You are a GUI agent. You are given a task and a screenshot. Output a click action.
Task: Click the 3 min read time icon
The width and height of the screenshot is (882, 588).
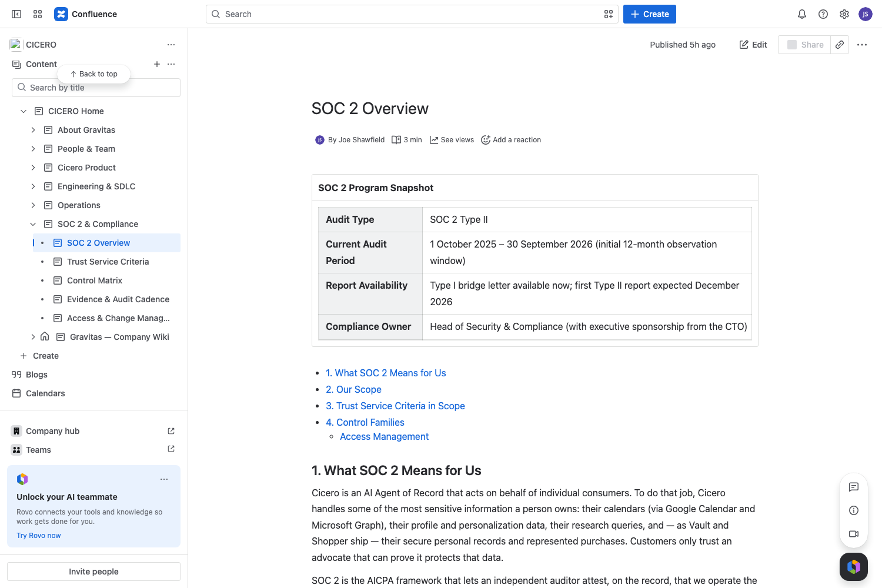(396, 140)
